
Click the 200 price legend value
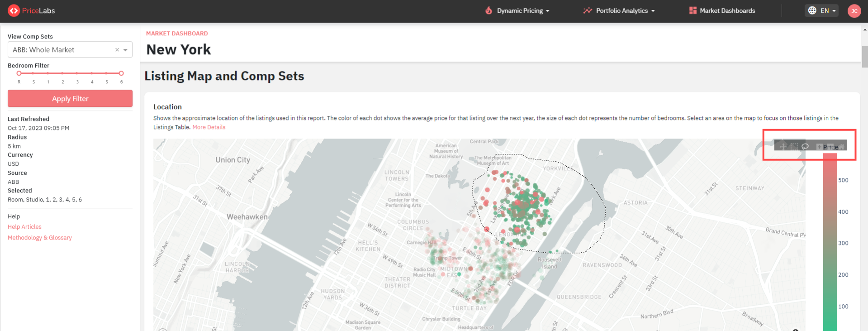[x=843, y=275]
